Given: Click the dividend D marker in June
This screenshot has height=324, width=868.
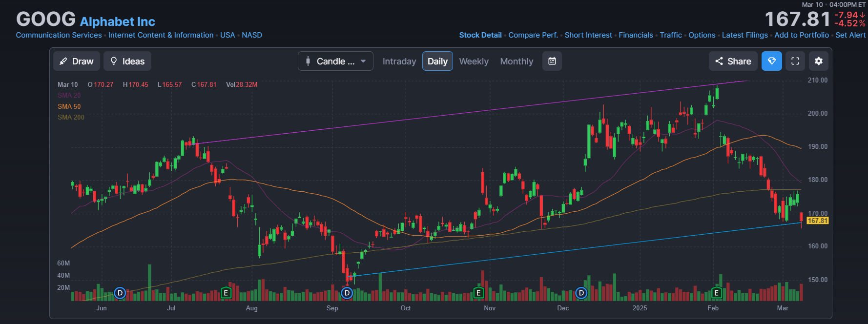Looking at the screenshot, I should point(120,293).
